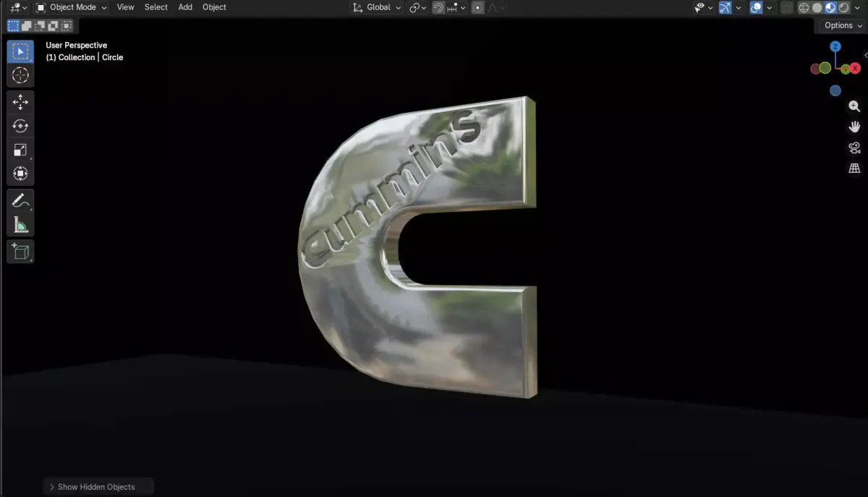This screenshot has height=497, width=868.
Task: Select the Move tool in the toolbar
Action: tap(20, 102)
